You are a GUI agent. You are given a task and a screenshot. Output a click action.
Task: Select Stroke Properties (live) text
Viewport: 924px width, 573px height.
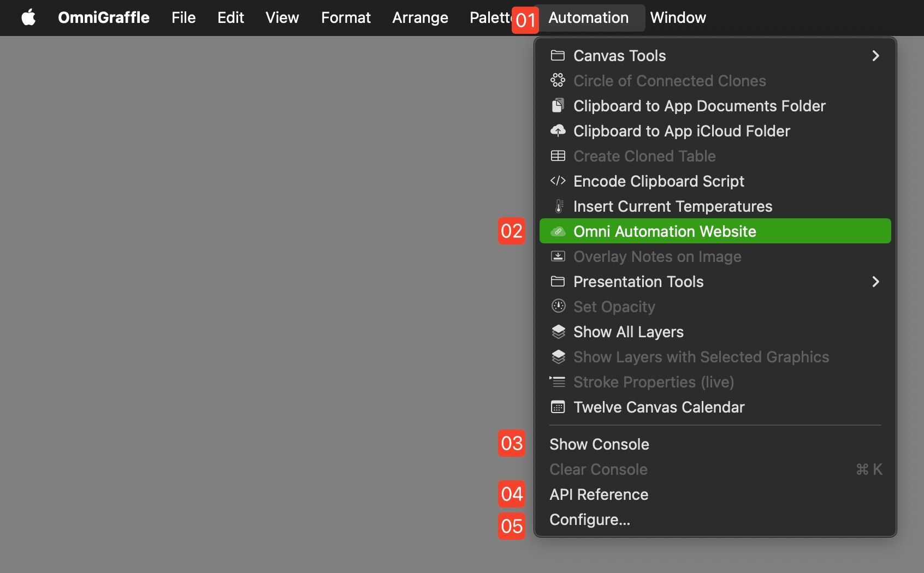(654, 382)
